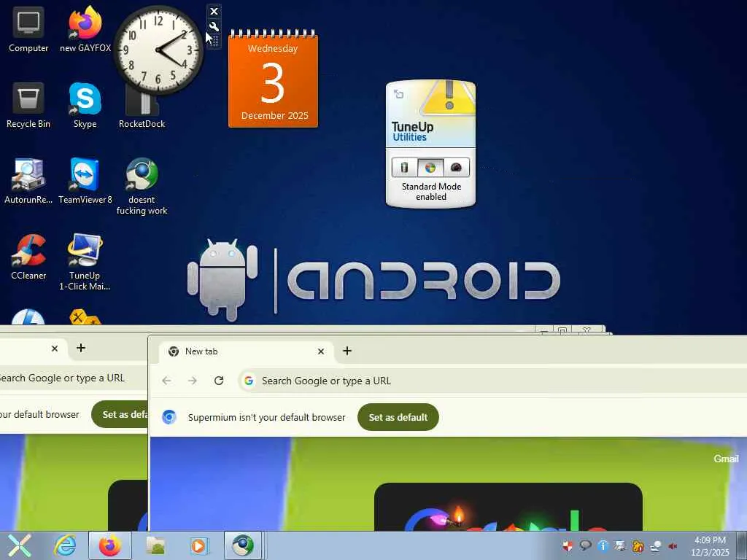The height and width of the screenshot is (560, 747).
Task: Launch the AutorunRe... shortcut
Action: click(28, 182)
